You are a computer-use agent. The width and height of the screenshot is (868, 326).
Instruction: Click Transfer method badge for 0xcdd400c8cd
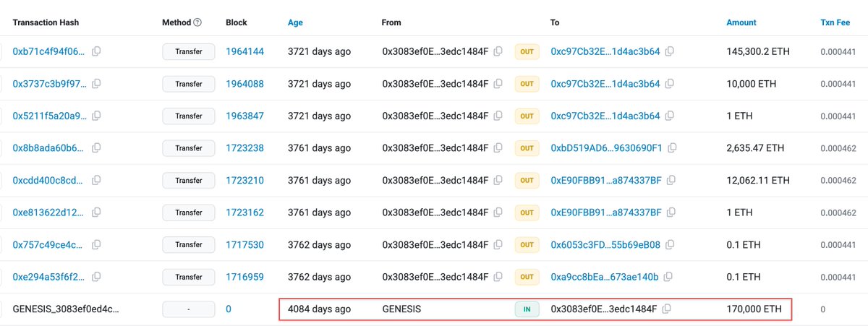coord(189,180)
